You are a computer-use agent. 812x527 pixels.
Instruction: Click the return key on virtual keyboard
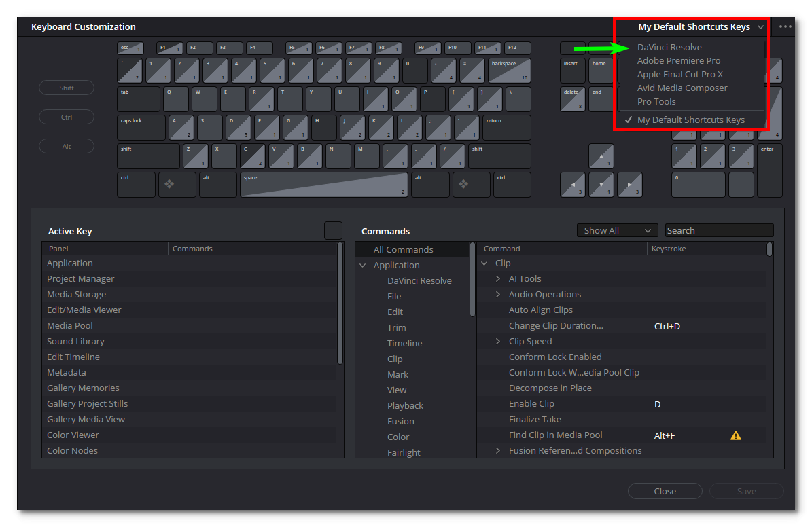coord(506,128)
